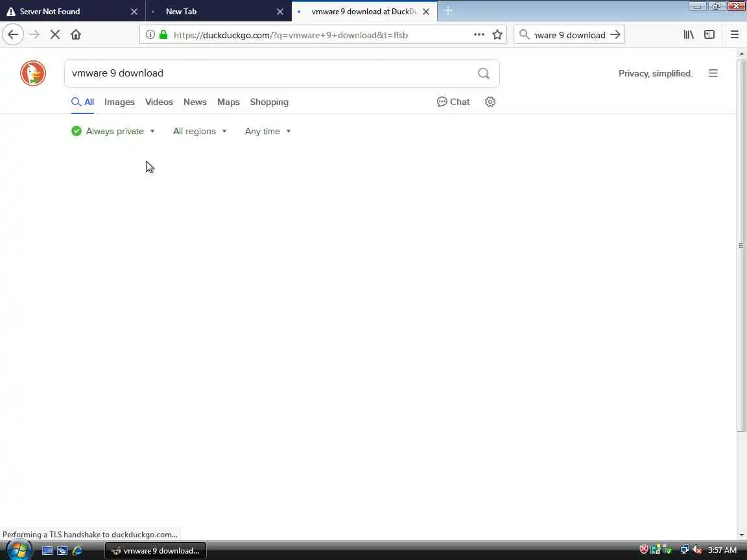Screen dimensions: 747x560
Task: Select the Images results tab
Action: (x=119, y=102)
